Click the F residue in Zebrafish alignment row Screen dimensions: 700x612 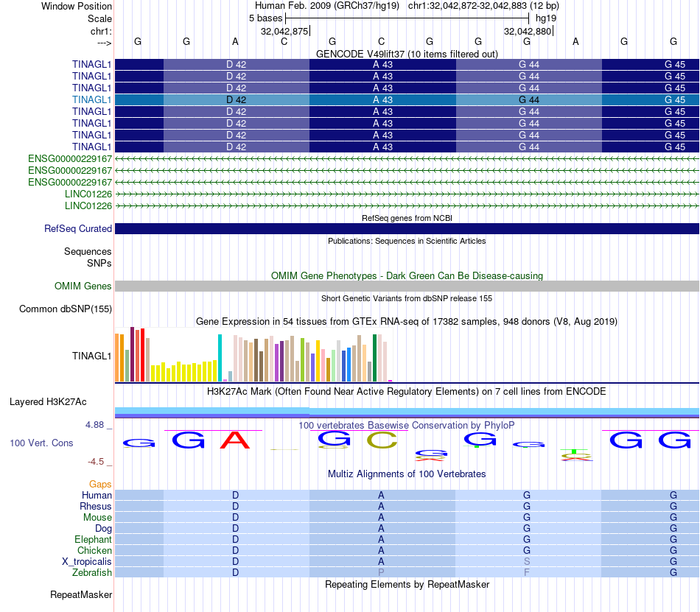(527, 572)
